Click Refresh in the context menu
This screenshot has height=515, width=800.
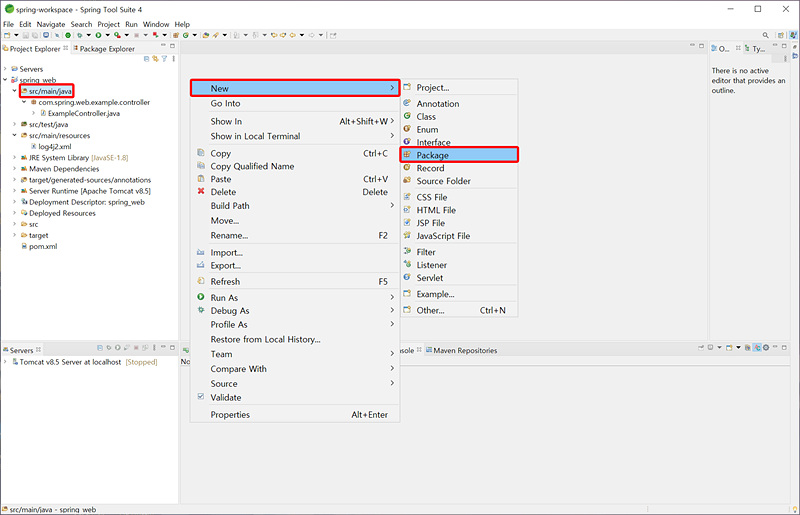point(294,281)
